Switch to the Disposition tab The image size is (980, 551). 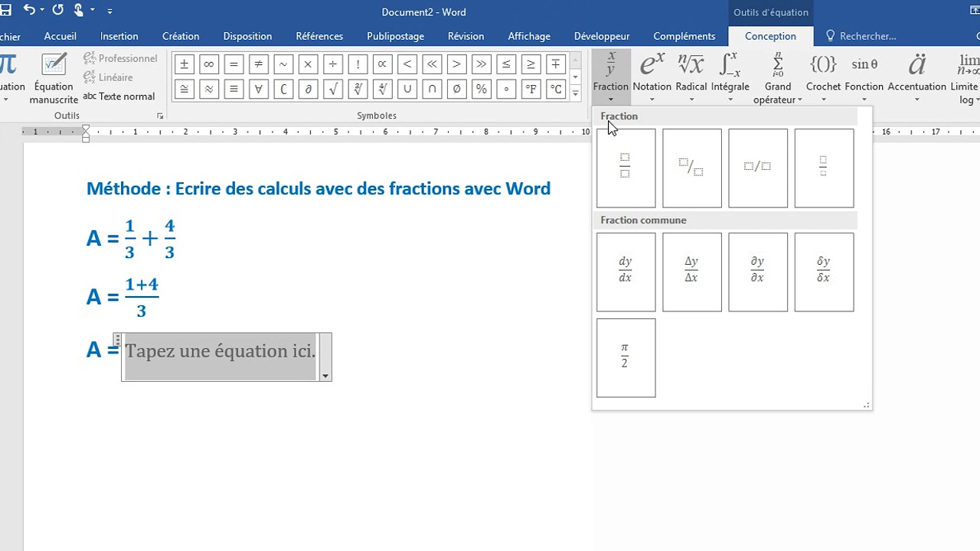pos(247,36)
